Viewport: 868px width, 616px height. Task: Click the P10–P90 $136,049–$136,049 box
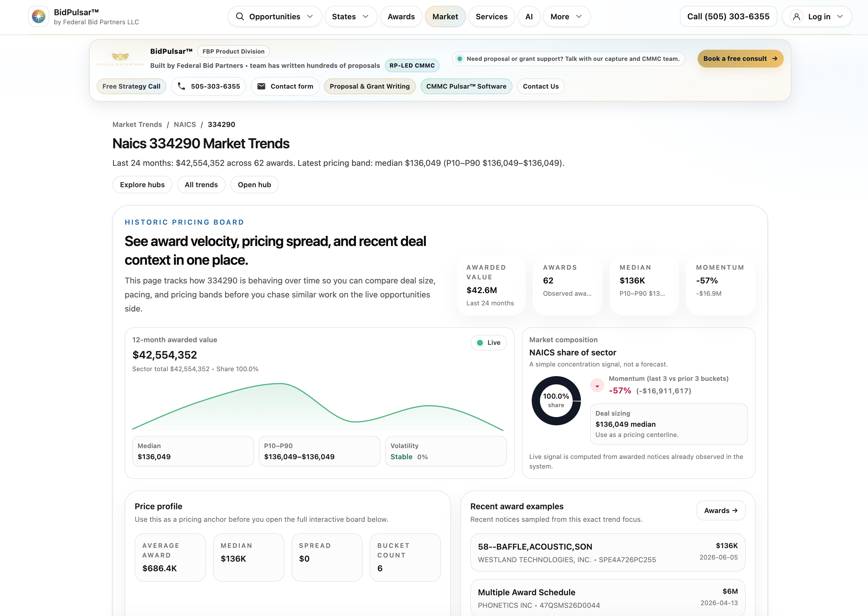tap(319, 451)
